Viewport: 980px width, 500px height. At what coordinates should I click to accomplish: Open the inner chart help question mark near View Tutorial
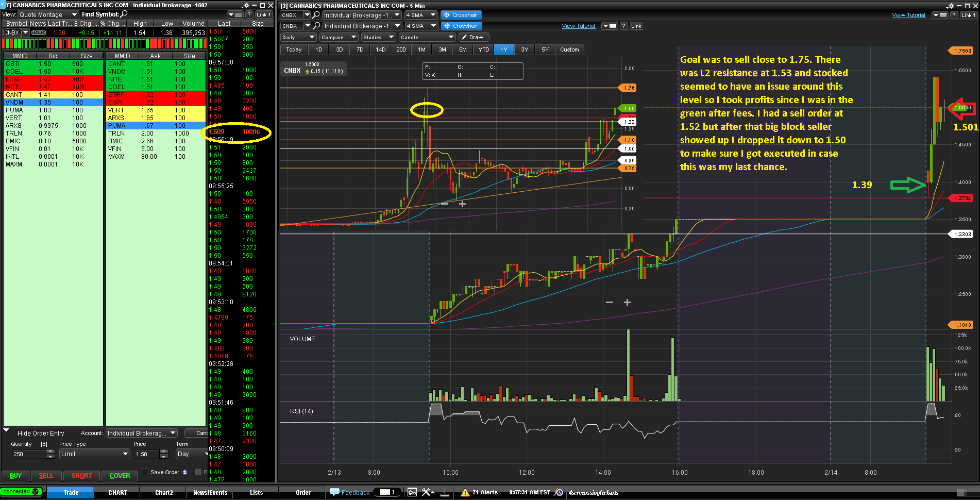click(x=624, y=26)
